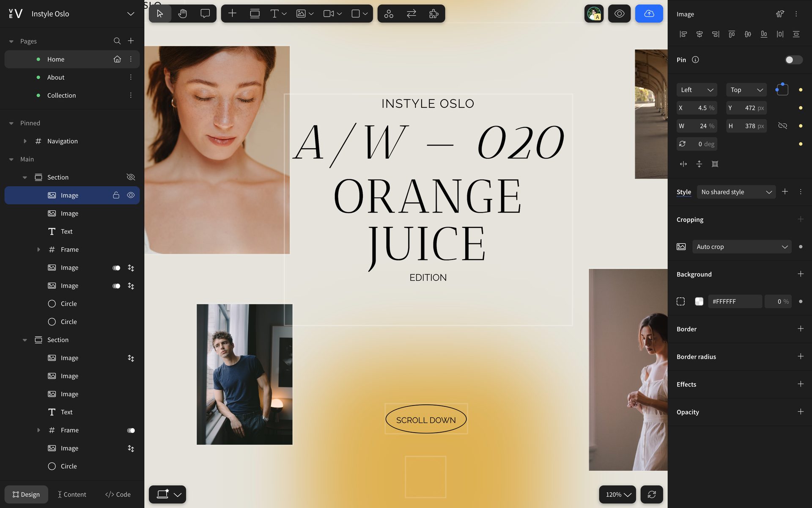
Task: Open the Collection page
Action: coord(61,95)
